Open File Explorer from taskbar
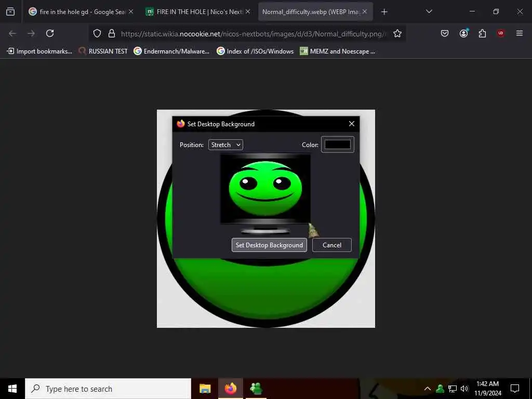 pyautogui.click(x=205, y=389)
